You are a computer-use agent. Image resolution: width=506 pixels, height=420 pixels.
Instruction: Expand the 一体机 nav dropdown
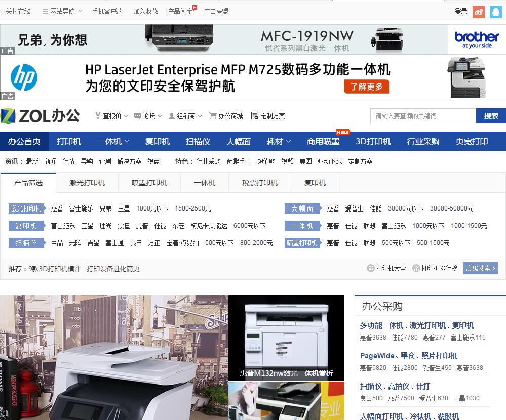coord(113,141)
